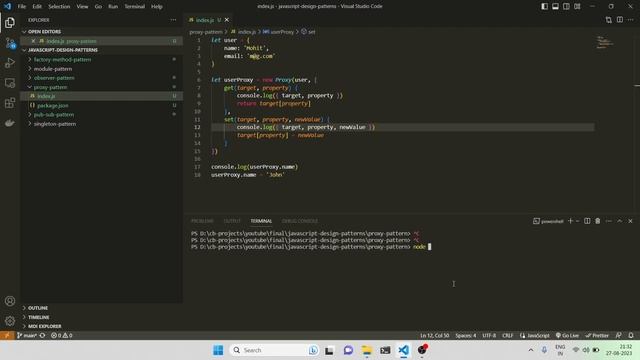Click the proxy-pattern breadcrumb item
640x360 pixels.
[206, 31]
